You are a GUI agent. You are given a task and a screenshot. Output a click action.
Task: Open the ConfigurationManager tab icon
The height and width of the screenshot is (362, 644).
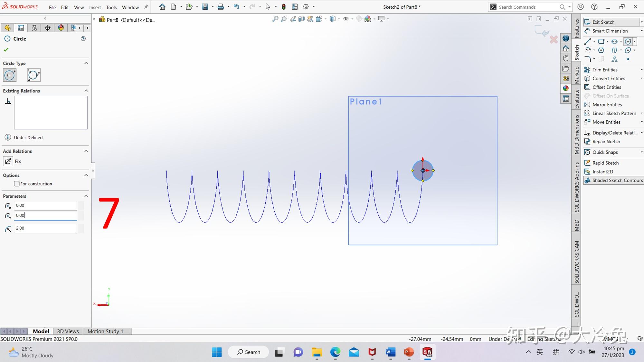pyautogui.click(x=34, y=28)
